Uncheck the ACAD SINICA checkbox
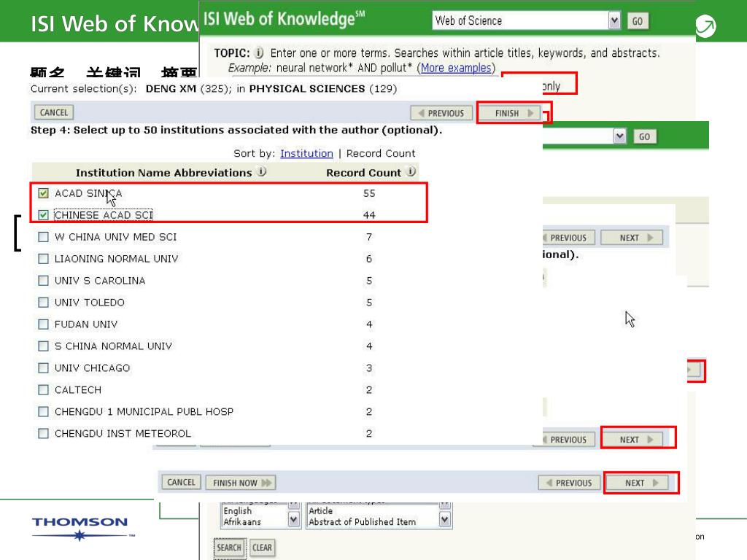This screenshot has width=747, height=560. pyautogui.click(x=43, y=193)
